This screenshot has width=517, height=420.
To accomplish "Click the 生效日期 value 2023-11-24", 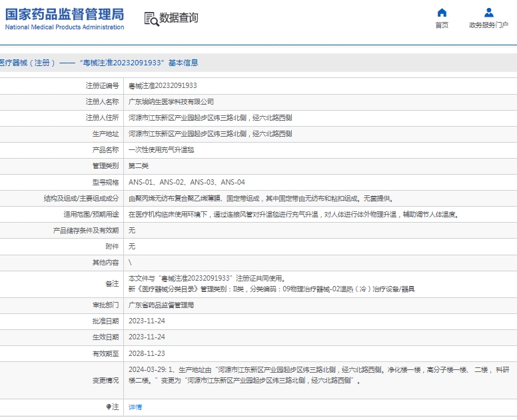I will click(x=147, y=337).
